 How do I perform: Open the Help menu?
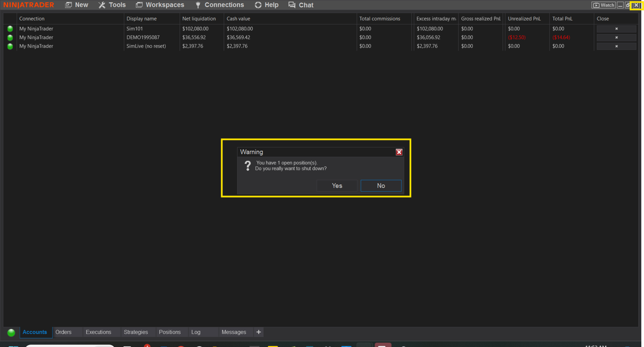(267, 5)
